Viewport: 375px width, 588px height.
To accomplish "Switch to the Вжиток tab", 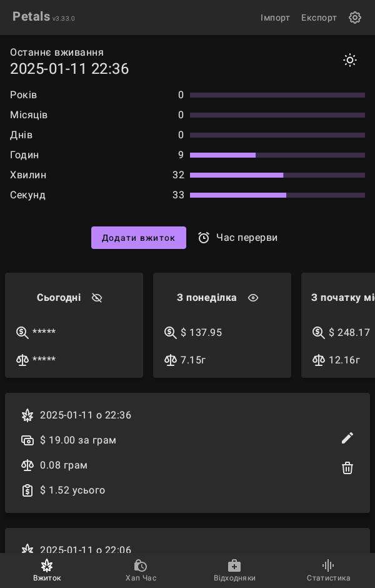I will [x=47, y=570].
